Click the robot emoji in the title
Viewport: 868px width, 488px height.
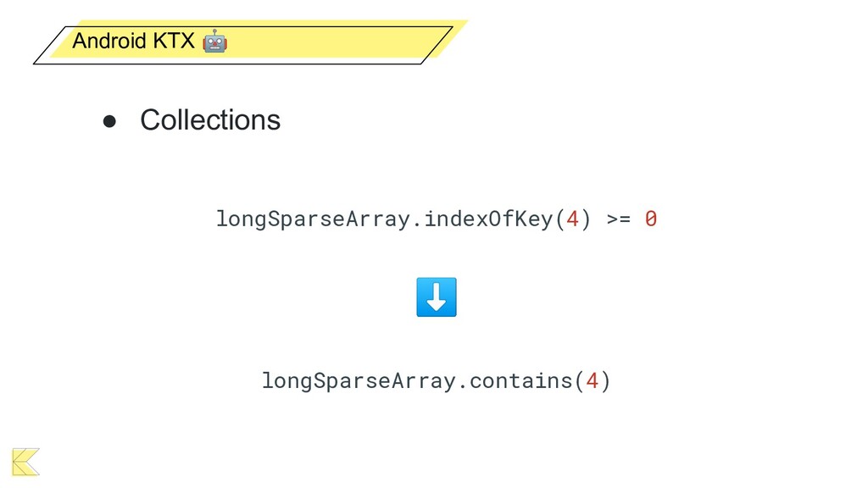click(215, 41)
